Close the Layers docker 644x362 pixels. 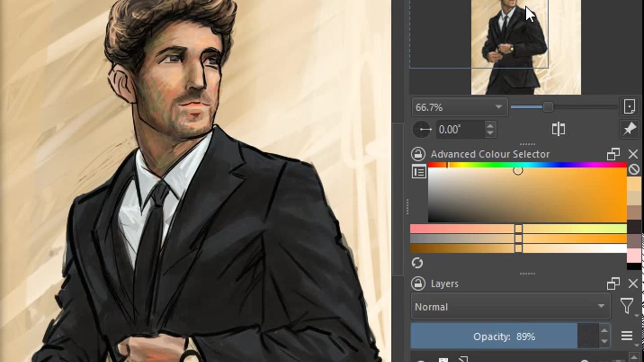(633, 284)
